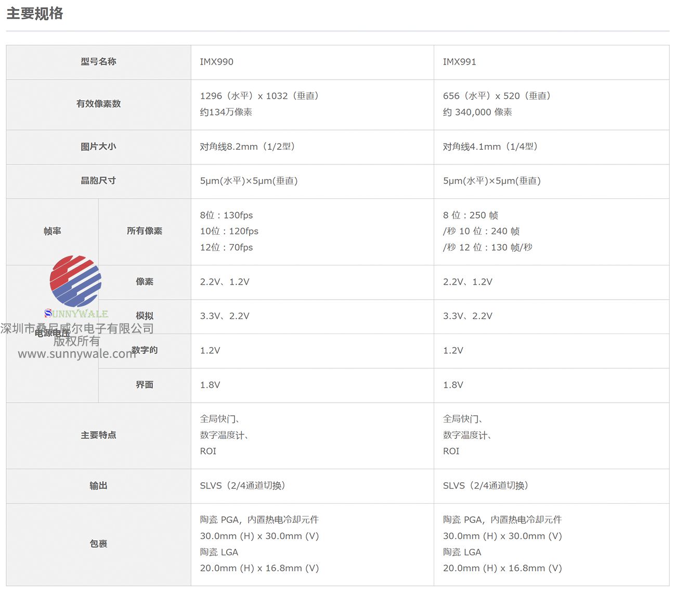Click the IMX990 SLVS（2/4通道切换） cell
This screenshot has width=676, height=616.
pos(312,486)
